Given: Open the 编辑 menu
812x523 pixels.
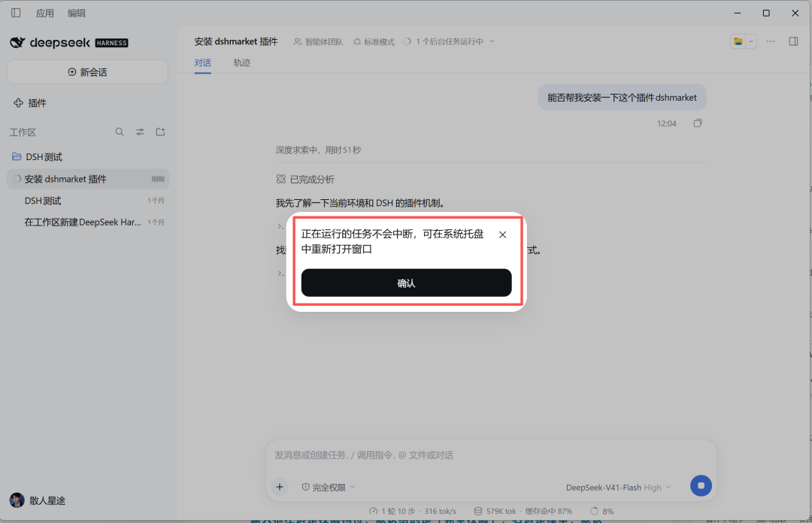Looking at the screenshot, I should point(76,13).
